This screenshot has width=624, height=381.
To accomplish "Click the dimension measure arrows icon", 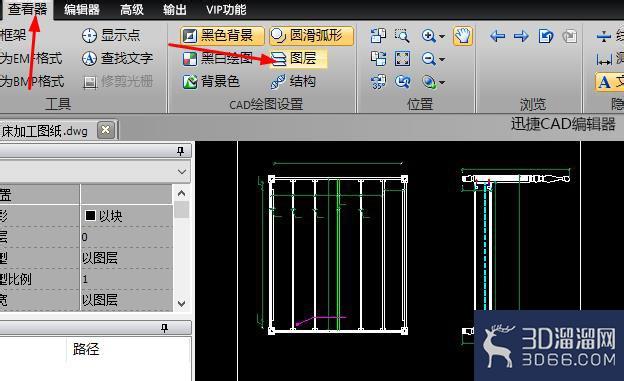I will tap(604, 60).
